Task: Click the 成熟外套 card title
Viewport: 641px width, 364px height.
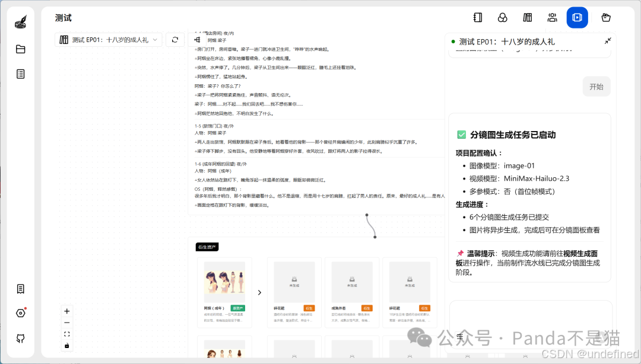Action: (x=338, y=308)
